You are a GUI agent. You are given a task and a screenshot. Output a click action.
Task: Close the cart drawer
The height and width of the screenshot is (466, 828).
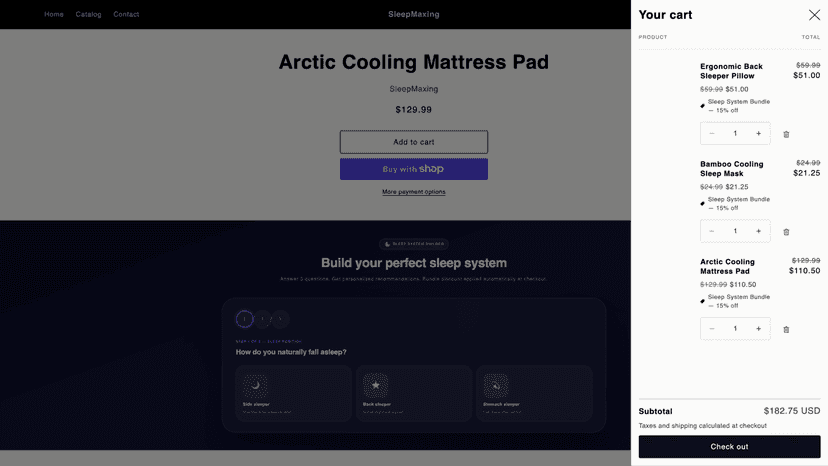pos(814,15)
